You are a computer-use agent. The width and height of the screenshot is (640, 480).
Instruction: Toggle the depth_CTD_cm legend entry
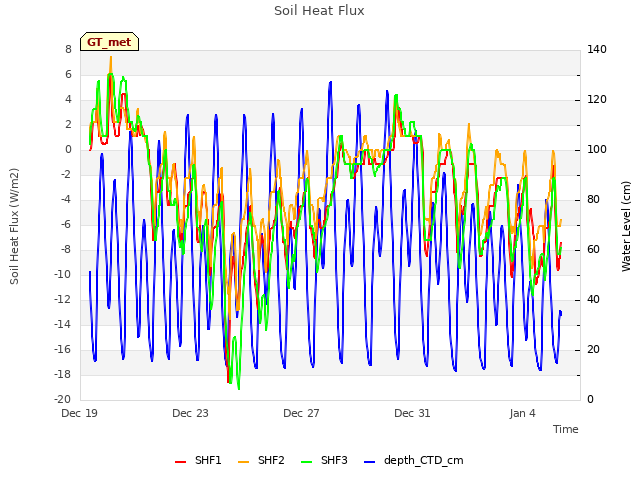(413, 460)
